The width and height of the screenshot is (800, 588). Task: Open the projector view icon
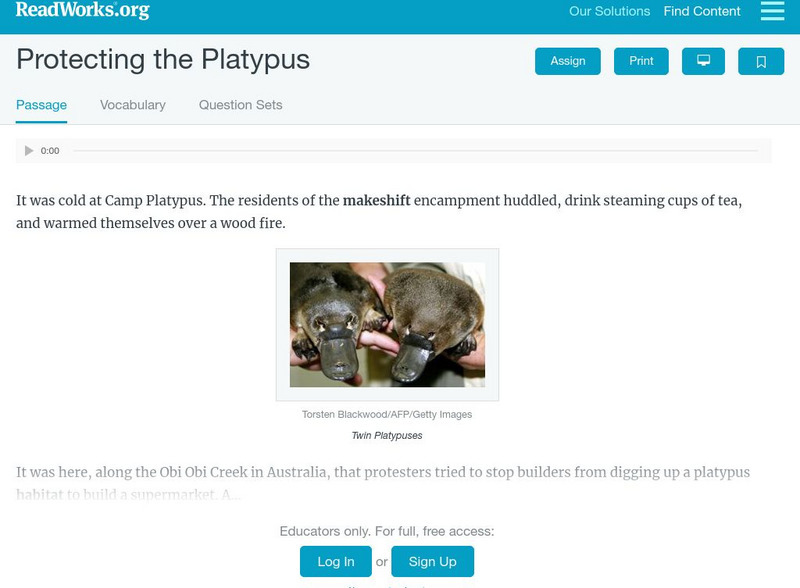click(704, 60)
